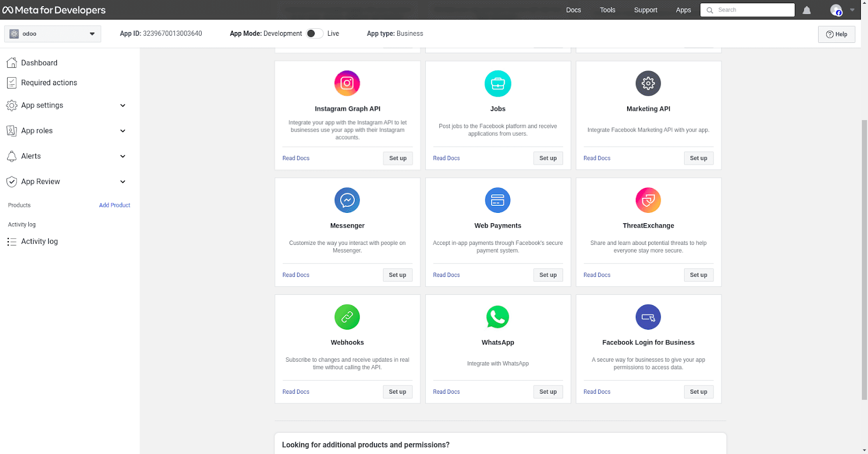868x454 pixels.
Task: Open the account dropdown arrow near avatar
Action: 852,10
